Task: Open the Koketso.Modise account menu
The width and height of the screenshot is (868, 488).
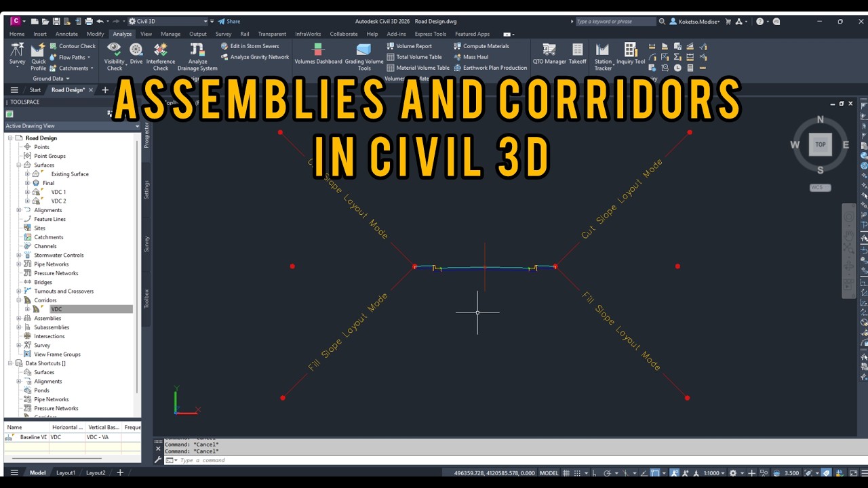Action: click(695, 22)
